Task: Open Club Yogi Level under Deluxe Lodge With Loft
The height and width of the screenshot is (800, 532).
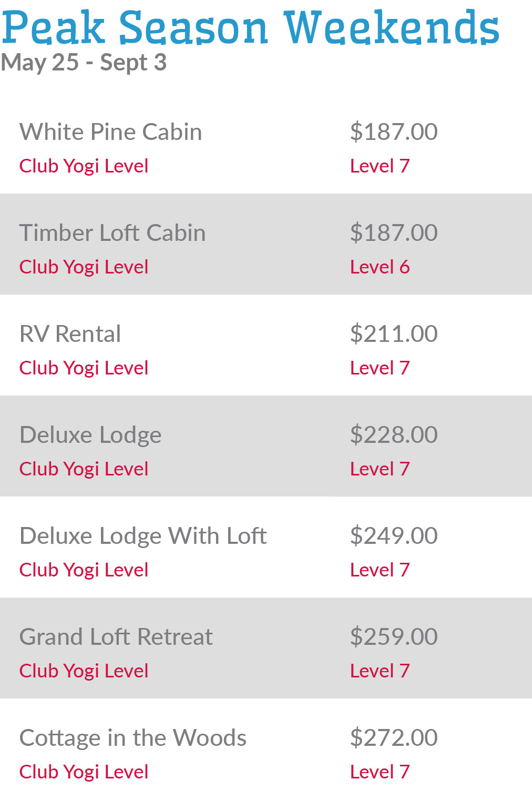Action: pos(84,570)
